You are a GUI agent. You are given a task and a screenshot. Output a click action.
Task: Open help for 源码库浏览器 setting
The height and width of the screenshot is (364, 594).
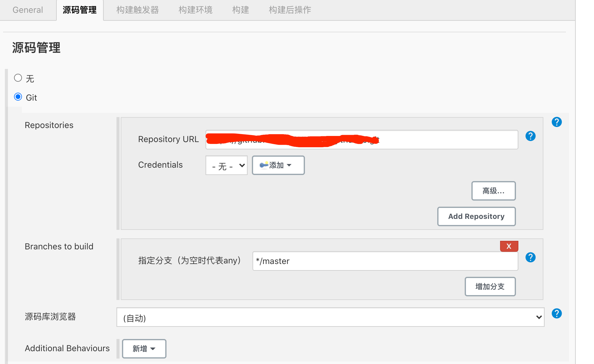556,313
